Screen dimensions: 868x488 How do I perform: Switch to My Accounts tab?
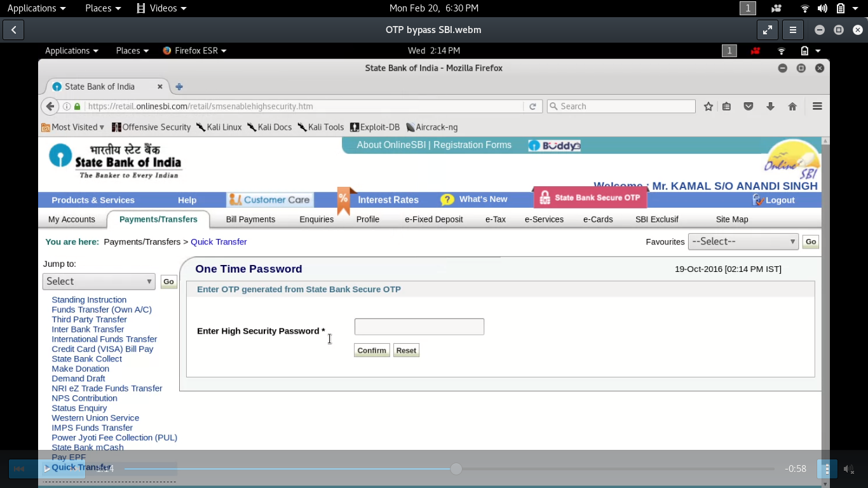(72, 219)
